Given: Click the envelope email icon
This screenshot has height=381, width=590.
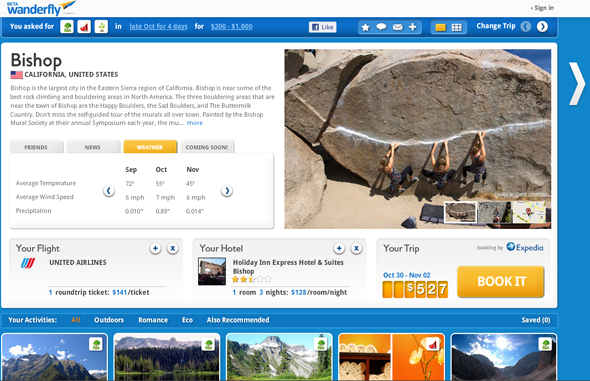Looking at the screenshot, I should tap(397, 27).
